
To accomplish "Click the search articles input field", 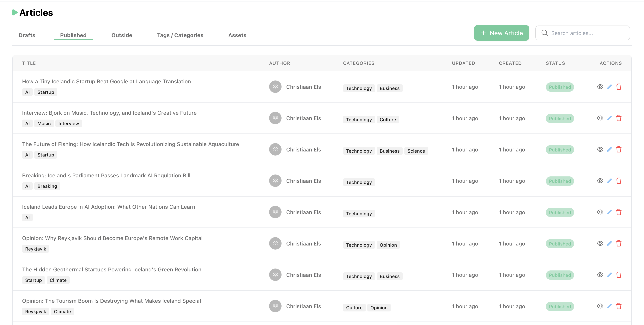I will [582, 33].
